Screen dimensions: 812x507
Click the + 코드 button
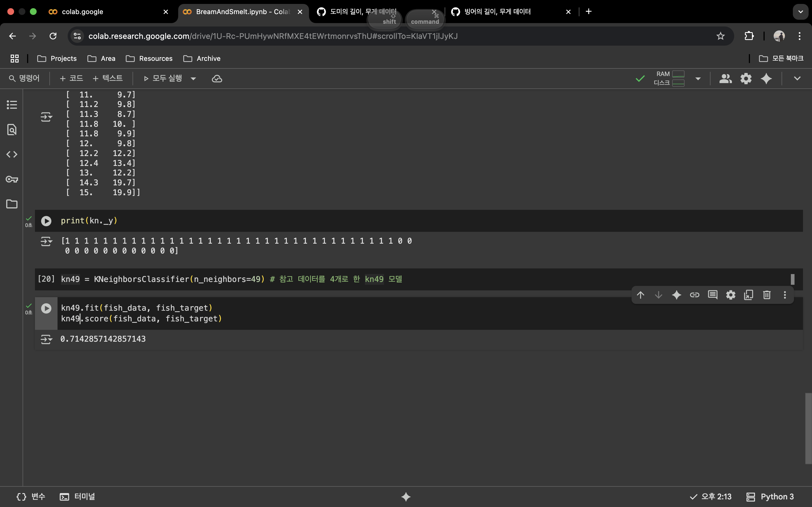coord(71,79)
